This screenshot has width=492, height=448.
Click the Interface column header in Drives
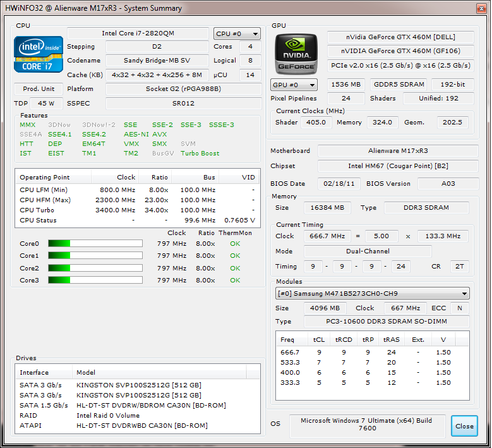(x=44, y=372)
